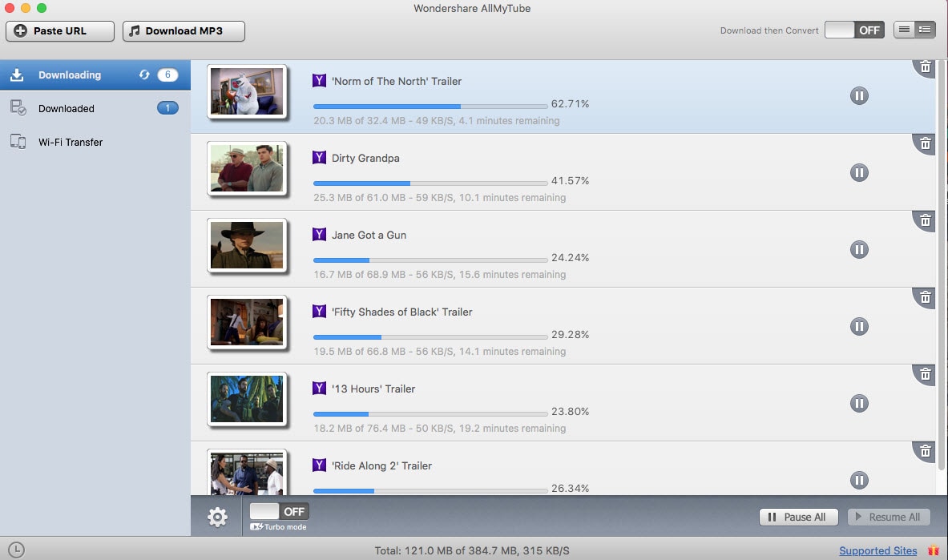Screen dimensions: 948x560
Task: Click the Yahoo icon beside 'Ride Along 2'
Action: (319, 465)
